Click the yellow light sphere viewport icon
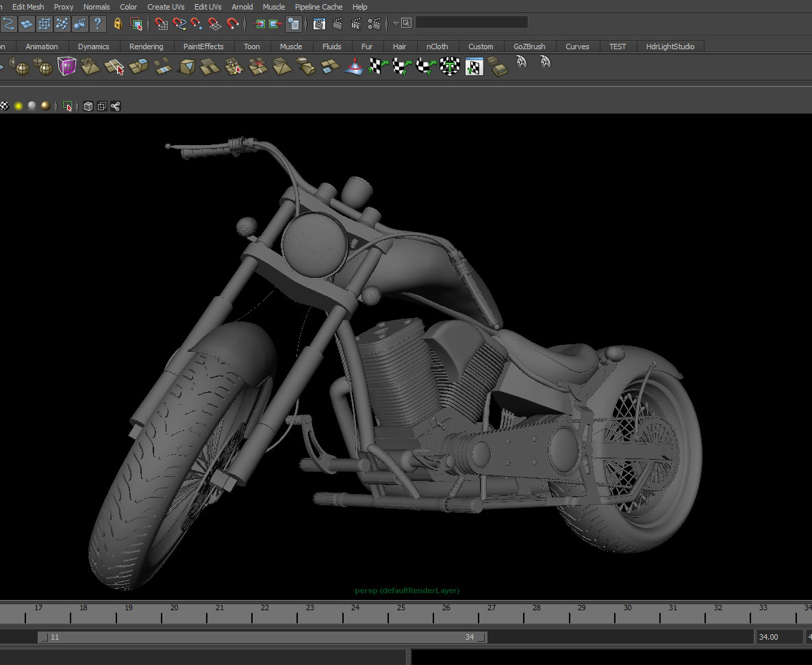This screenshot has width=812, height=665. [x=18, y=106]
